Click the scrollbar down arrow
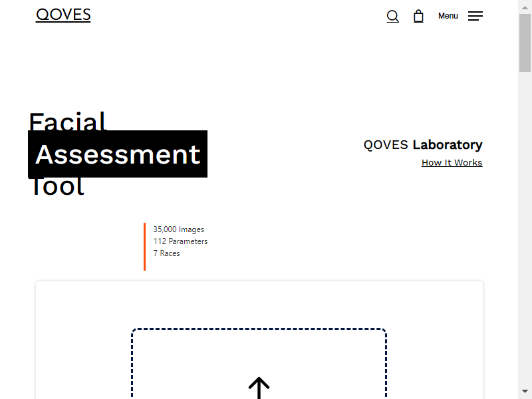Viewport: 532px width, 399px height. 525,391
